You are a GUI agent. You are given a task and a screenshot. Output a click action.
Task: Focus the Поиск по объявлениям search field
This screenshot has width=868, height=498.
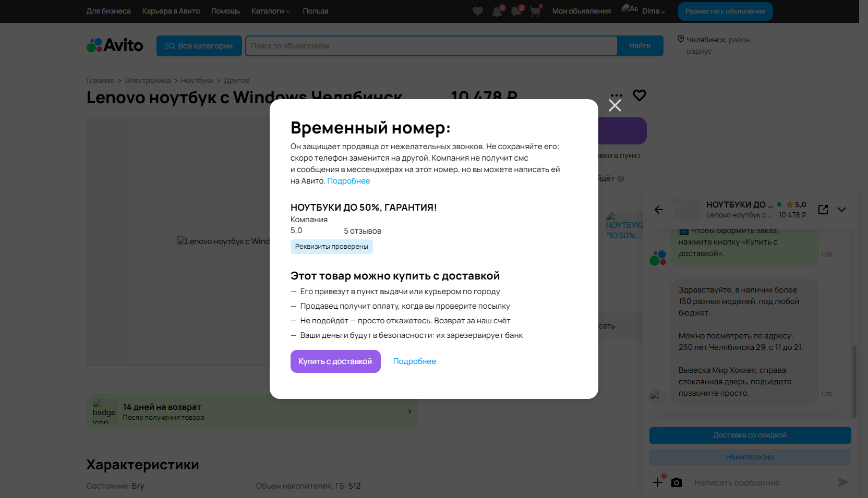pos(431,46)
